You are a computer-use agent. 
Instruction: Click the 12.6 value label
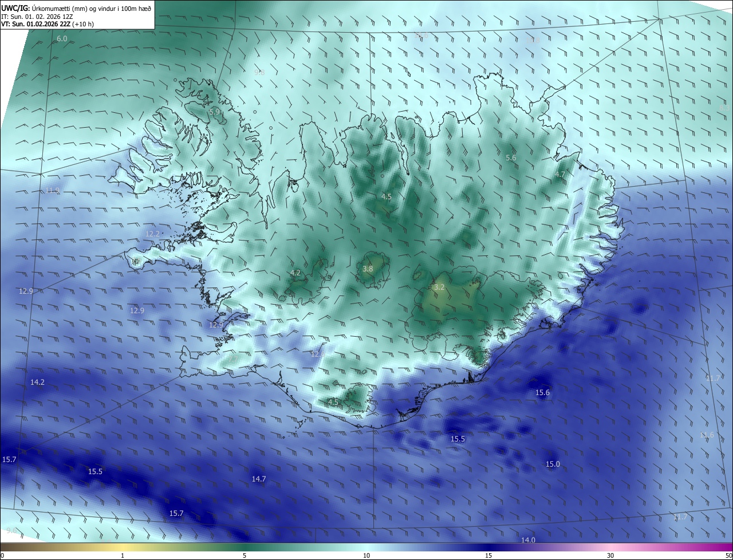pyautogui.click(x=318, y=354)
